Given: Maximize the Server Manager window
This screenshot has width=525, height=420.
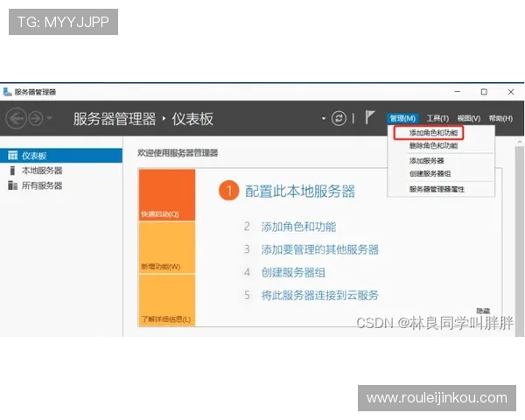Looking at the screenshot, I should coord(484,92).
